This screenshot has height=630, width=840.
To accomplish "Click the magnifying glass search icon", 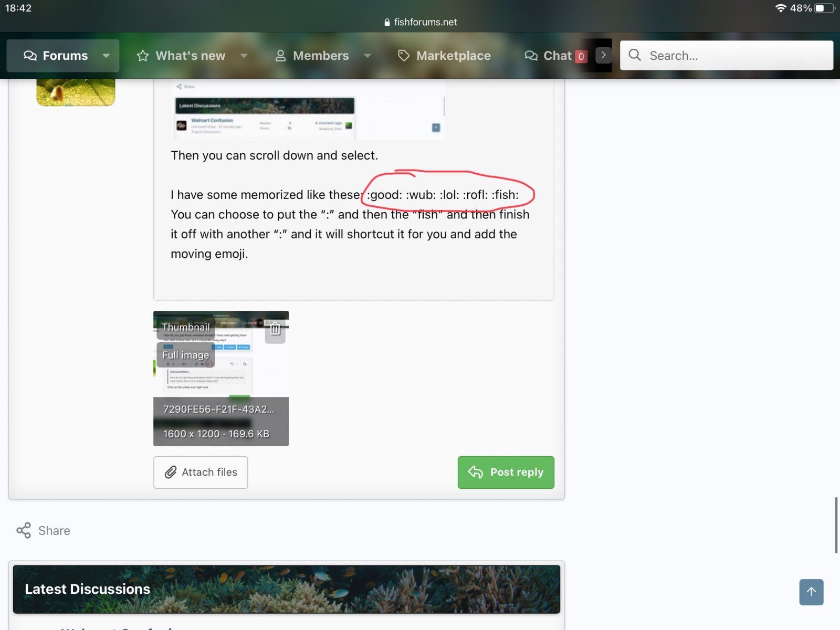I will pos(635,55).
